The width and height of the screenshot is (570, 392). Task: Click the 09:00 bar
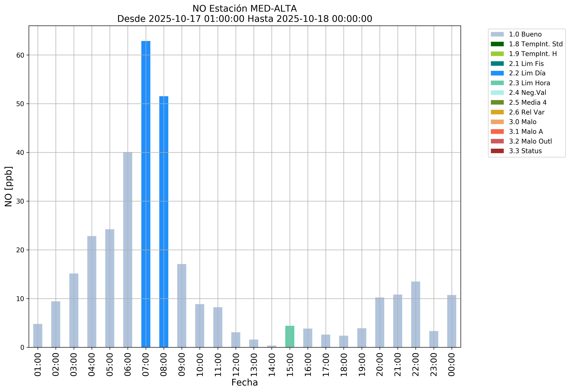pos(182,306)
